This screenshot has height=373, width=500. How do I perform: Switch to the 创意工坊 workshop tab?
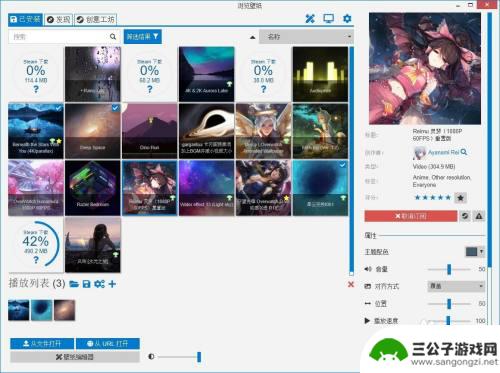pos(95,20)
